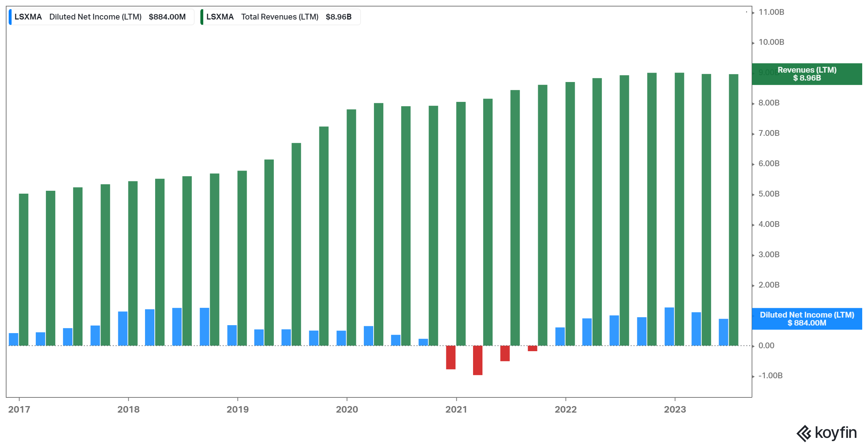The image size is (868, 448).
Task: Select the LSXMA Total Revenues legend
Action: pos(280,17)
